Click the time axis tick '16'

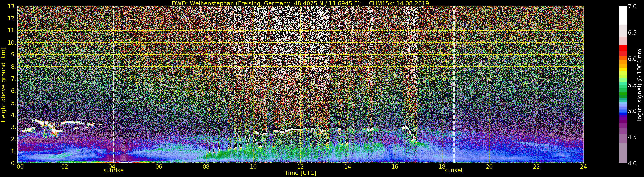tap(395, 167)
